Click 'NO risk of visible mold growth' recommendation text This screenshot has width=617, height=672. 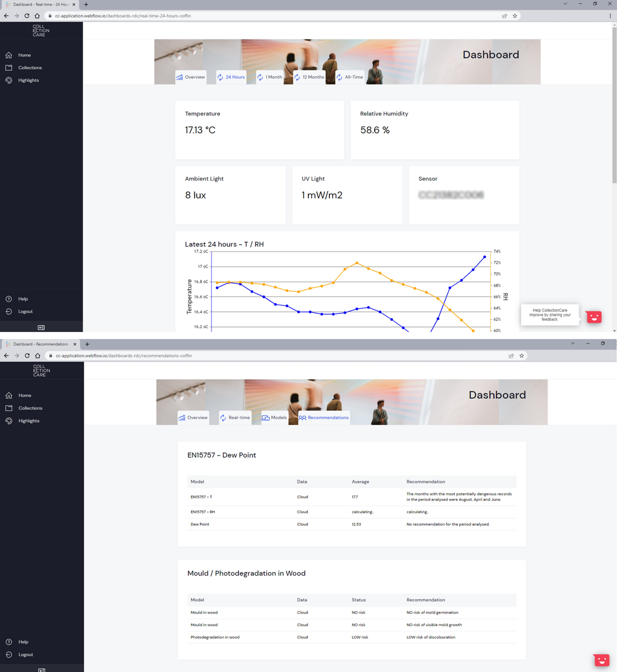click(x=434, y=625)
